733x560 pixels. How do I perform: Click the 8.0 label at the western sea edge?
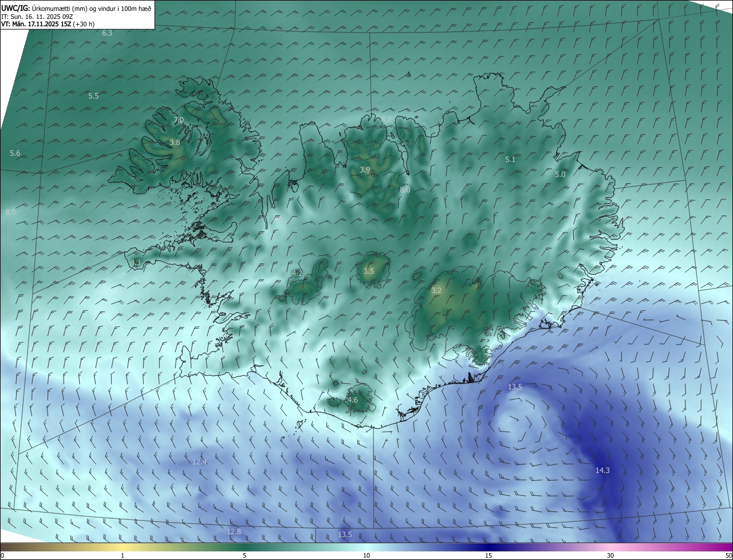[x=10, y=212]
